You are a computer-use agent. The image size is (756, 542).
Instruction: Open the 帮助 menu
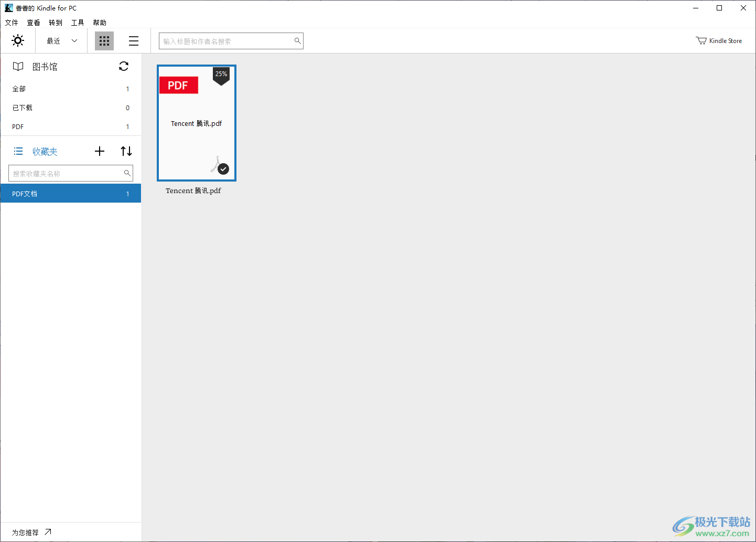pyautogui.click(x=100, y=23)
